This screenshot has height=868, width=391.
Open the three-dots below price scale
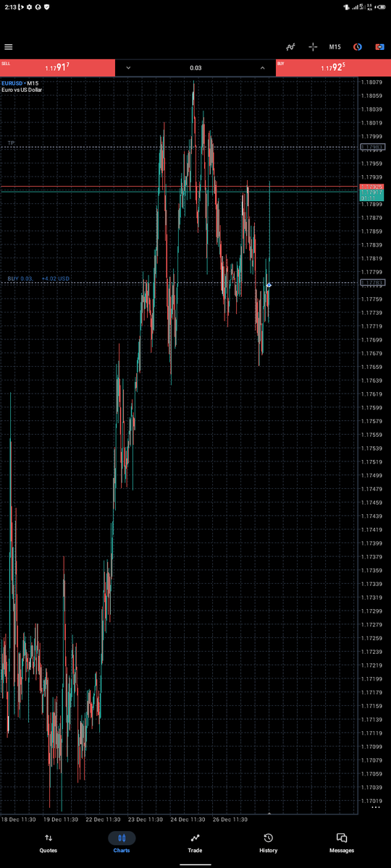point(375,808)
